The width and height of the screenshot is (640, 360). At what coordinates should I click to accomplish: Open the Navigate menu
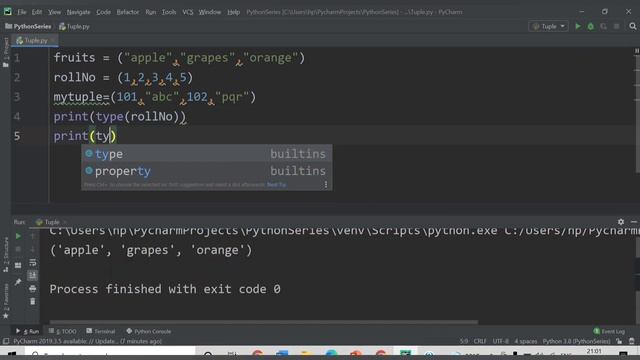coord(78,12)
